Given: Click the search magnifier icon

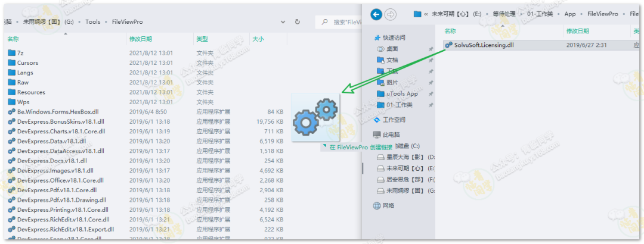Looking at the screenshot, I should coord(324,22).
